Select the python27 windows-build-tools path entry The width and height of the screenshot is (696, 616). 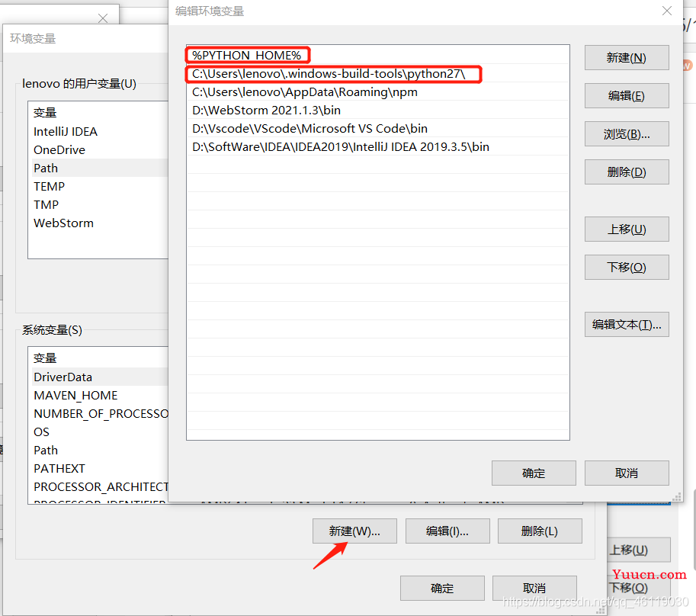pos(378,74)
